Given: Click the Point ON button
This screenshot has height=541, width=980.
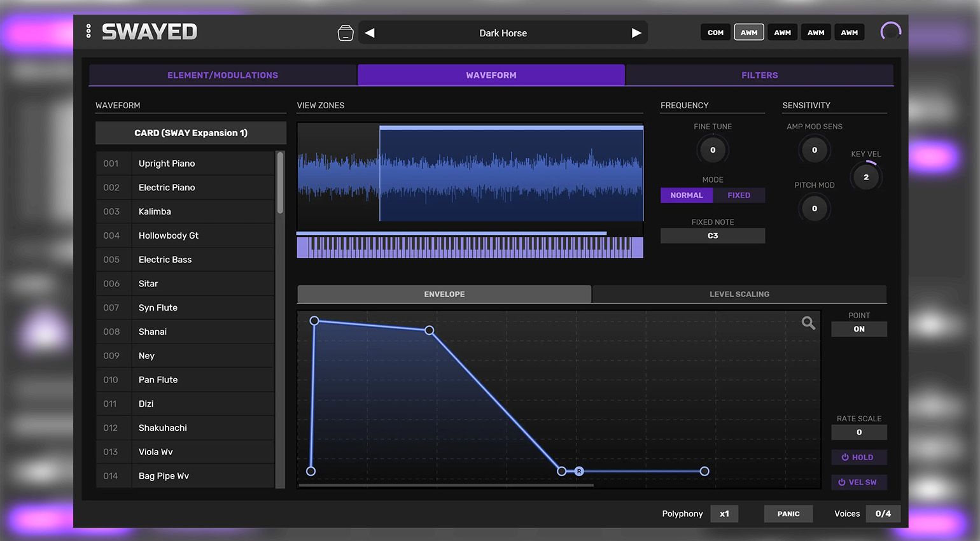Looking at the screenshot, I should click(x=858, y=329).
